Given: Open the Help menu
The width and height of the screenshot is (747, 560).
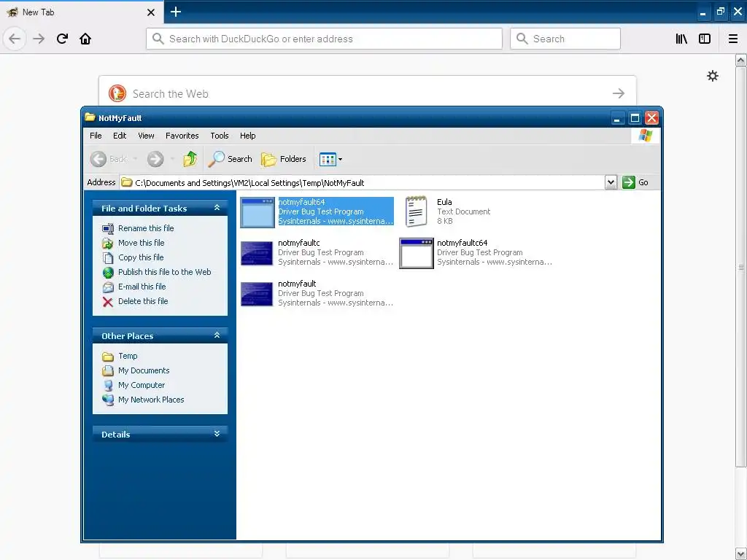Looking at the screenshot, I should tap(248, 136).
